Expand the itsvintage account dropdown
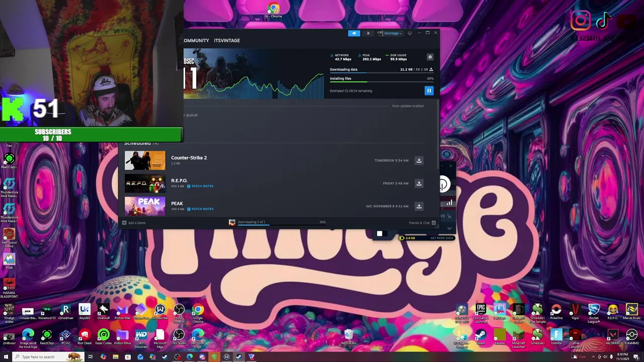Viewport: 644px width, 362px height. click(389, 33)
